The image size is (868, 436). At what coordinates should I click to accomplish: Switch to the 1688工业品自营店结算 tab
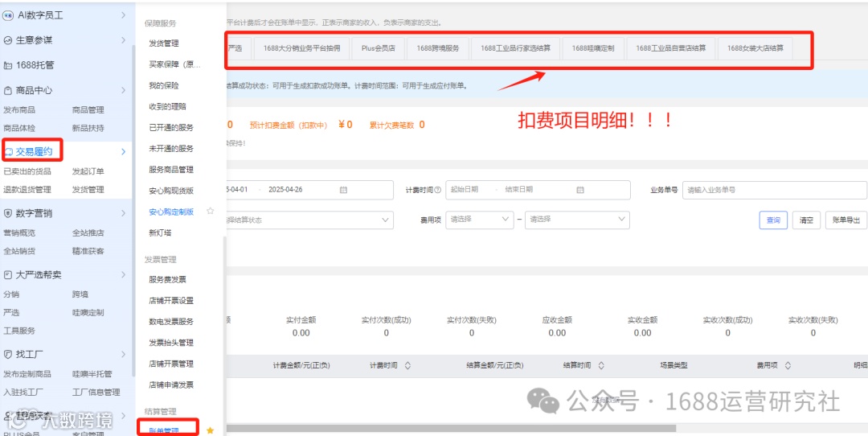671,48
